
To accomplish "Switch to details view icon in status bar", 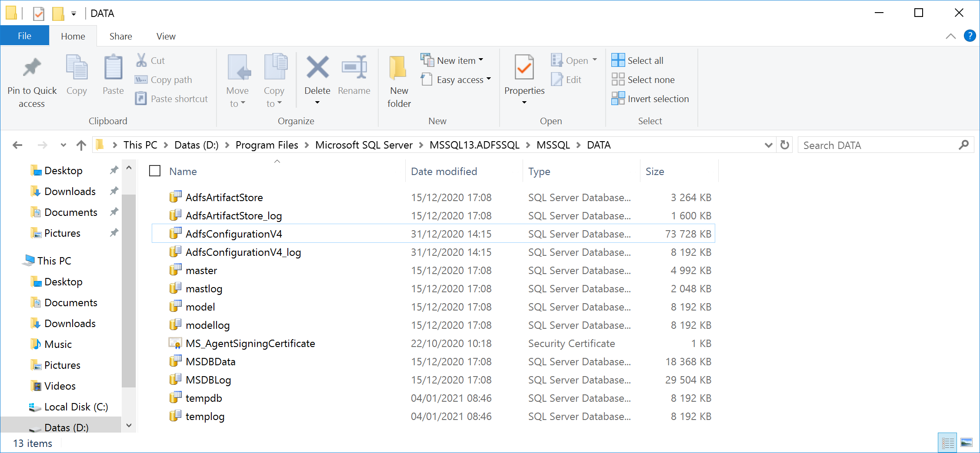I will 947,443.
